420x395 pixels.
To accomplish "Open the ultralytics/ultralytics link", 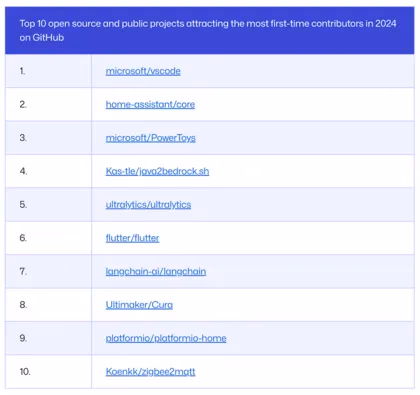I will pyautogui.click(x=148, y=205).
